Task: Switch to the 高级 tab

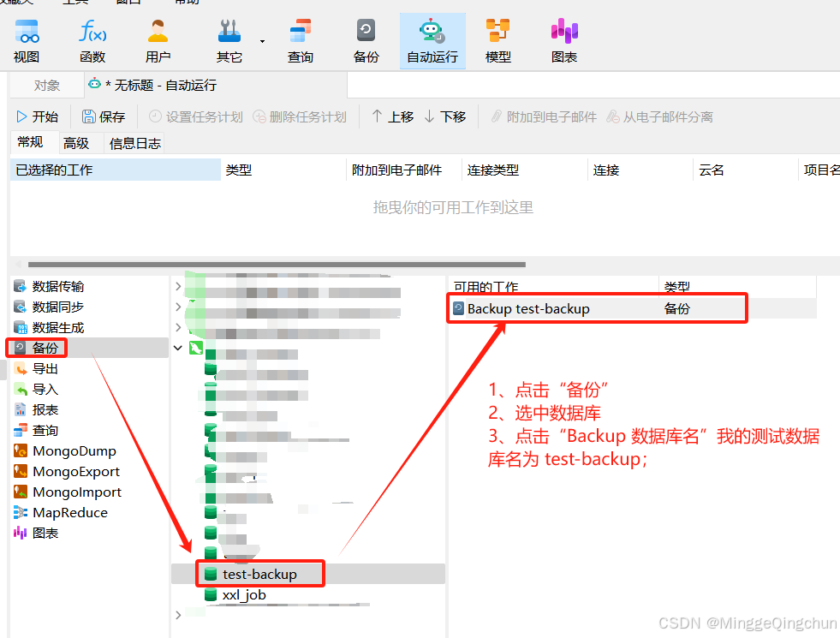Action: (76, 143)
